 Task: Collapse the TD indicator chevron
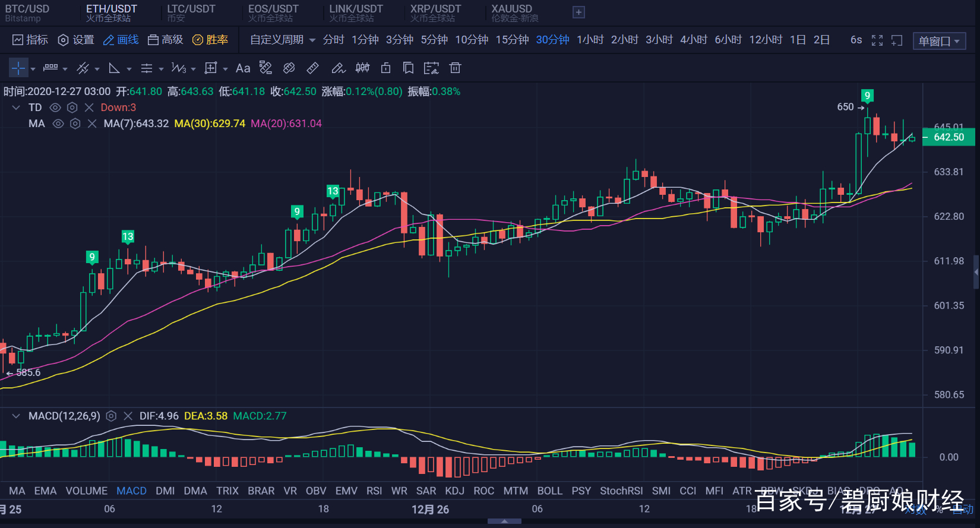16,108
